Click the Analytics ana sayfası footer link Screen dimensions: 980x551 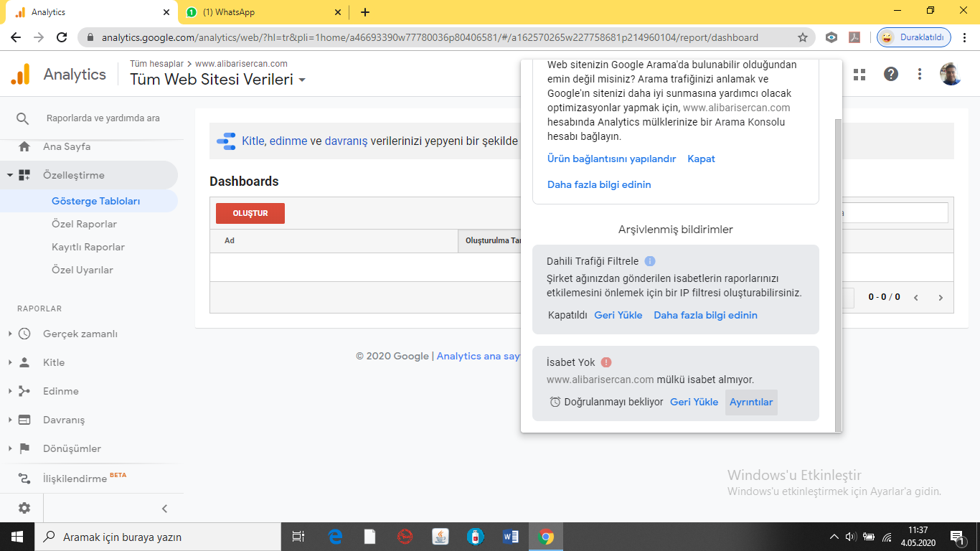[x=479, y=356]
